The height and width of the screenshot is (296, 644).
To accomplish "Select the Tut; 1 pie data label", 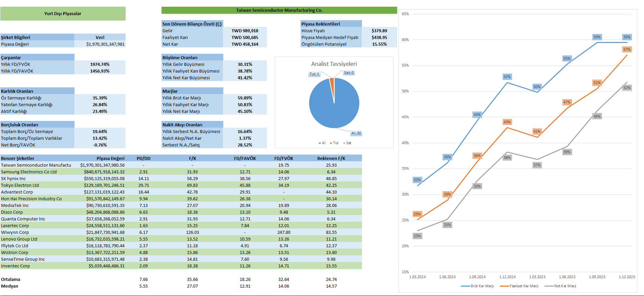I will 314,74.
